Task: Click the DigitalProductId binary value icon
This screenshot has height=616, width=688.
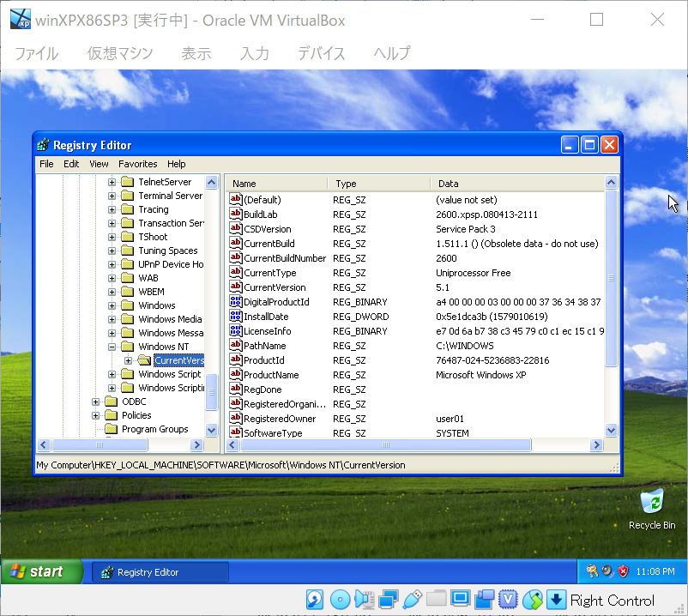Action: pyautogui.click(x=236, y=301)
